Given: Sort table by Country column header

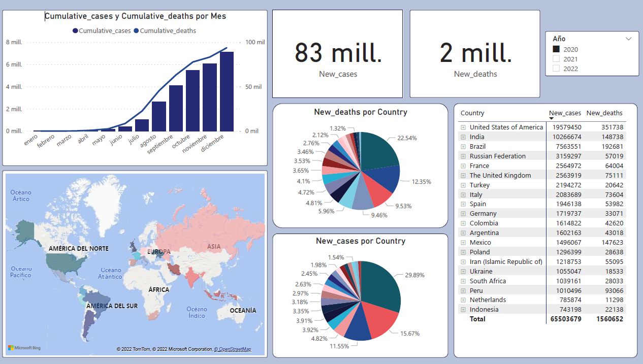Looking at the screenshot, I should click(472, 113).
